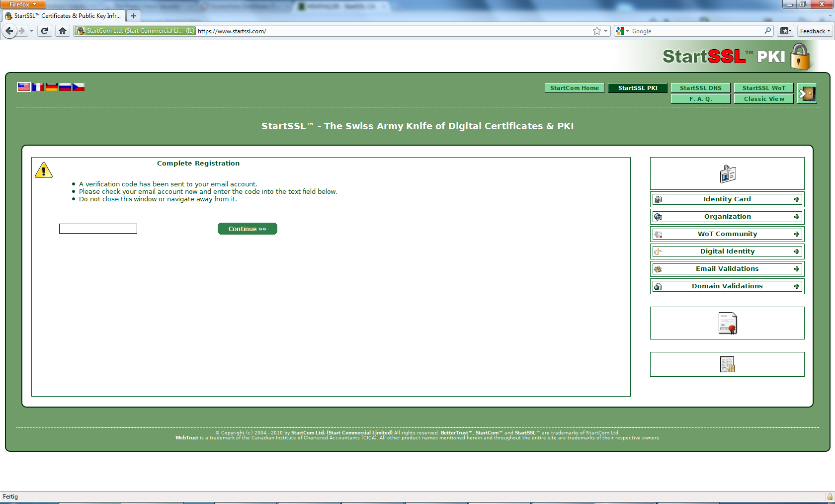Viewport: 835px width, 504px height.
Task: Click the Digital Identity row icon
Action: coord(658,252)
